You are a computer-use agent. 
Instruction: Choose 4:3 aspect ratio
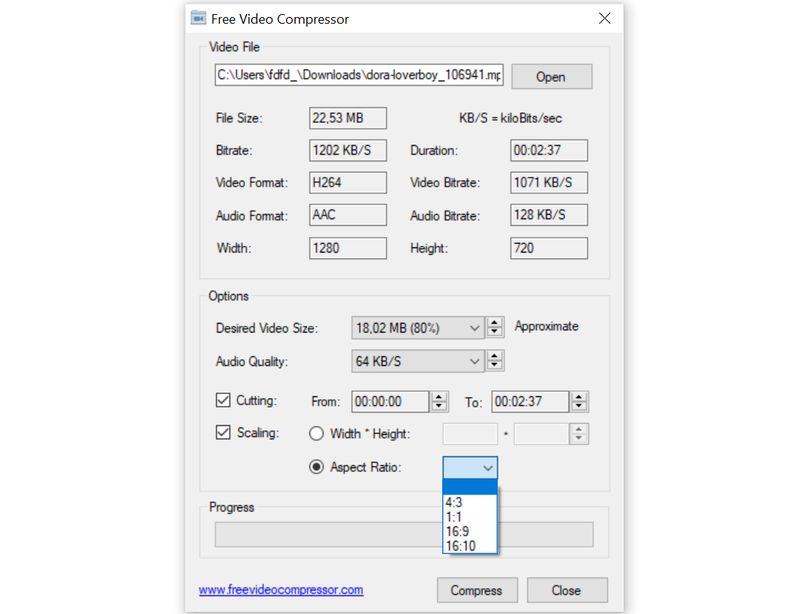(470, 502)
